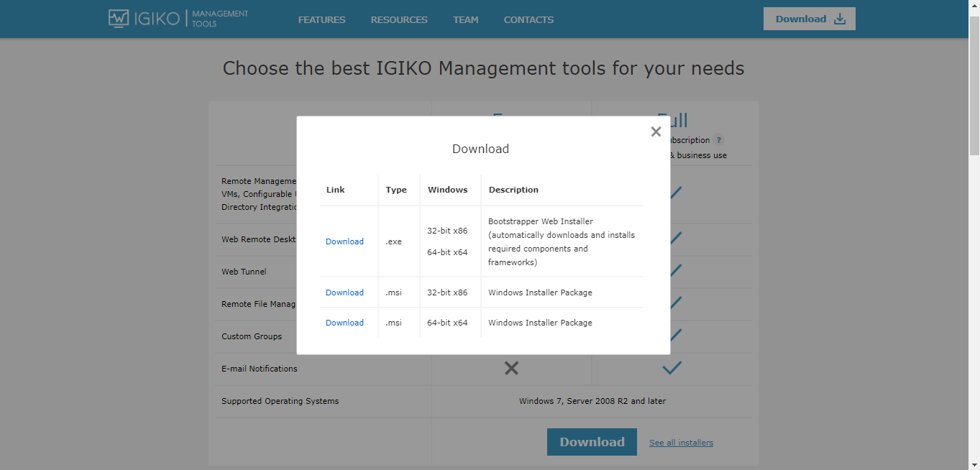Click the page's vertical scrollbar thumb
The image size is (980, 470).
pyautogui.click(x=974, y=85)
